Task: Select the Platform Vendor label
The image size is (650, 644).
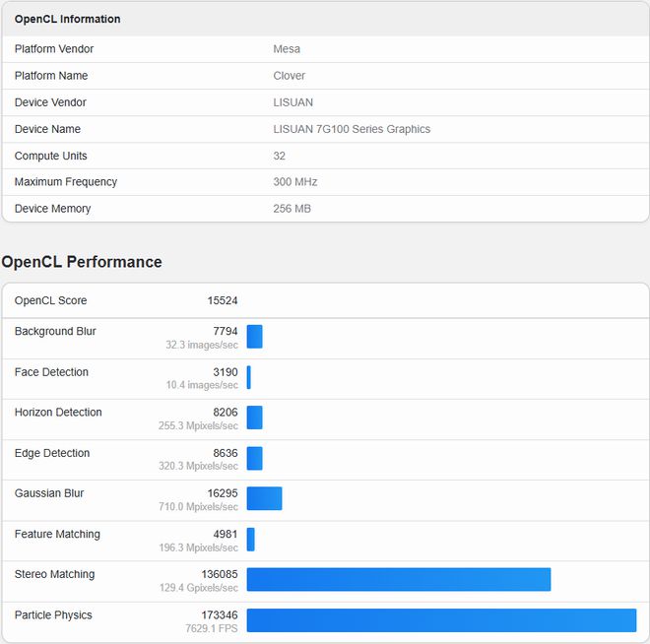Action: point(54,49)
